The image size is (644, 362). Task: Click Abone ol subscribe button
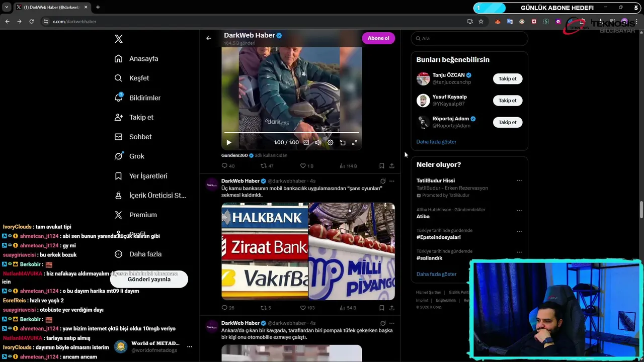click(x=378, y=38)
